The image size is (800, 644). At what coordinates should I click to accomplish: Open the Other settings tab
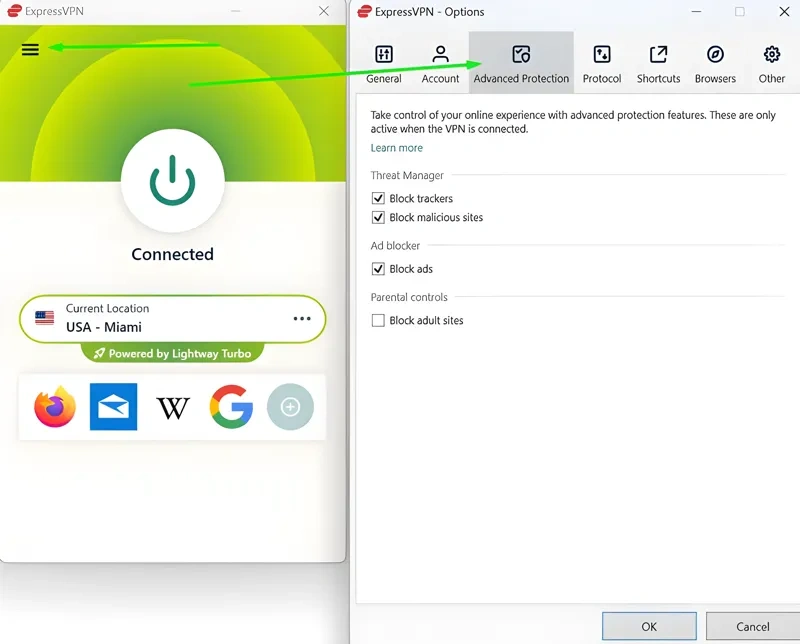pyautogui.click(x=771, y=64)
